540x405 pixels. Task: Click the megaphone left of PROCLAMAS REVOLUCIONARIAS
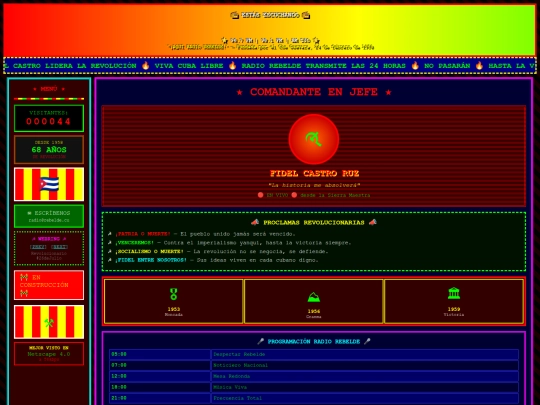coord(255,222)
